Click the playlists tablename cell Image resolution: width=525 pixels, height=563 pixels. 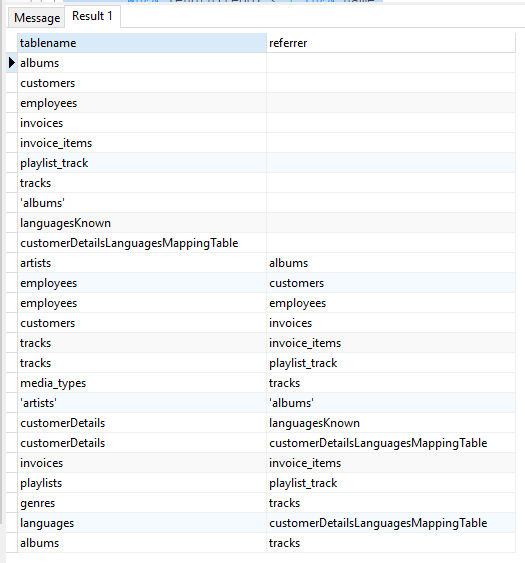(x=142, y=483)
